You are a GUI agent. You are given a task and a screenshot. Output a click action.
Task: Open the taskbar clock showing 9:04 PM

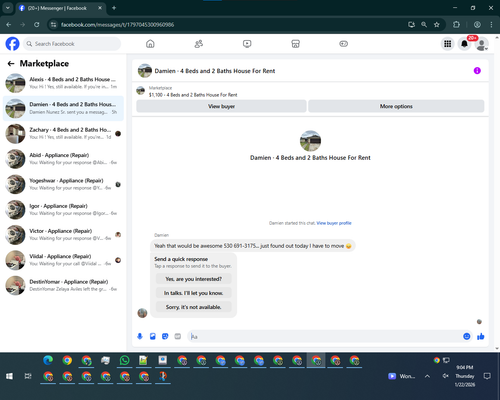tap(465, 376)
